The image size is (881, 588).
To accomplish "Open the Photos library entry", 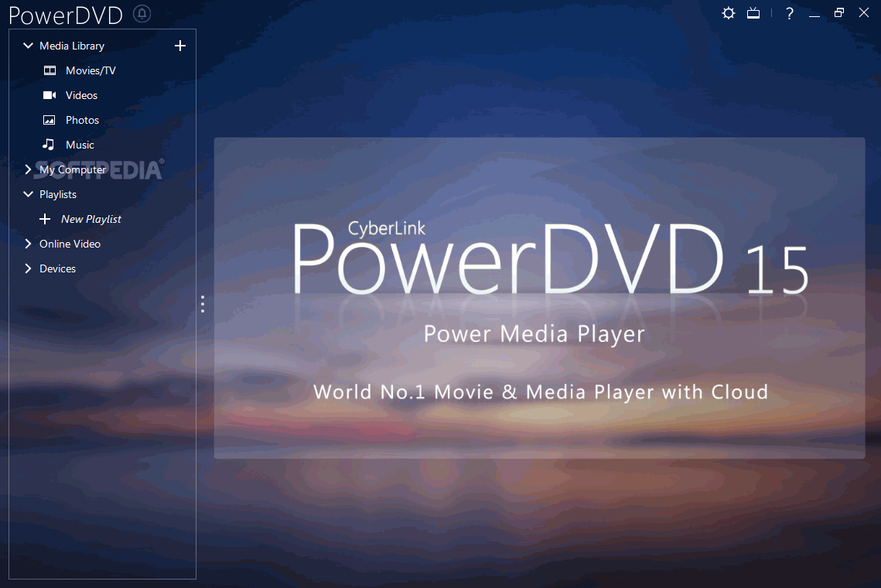I will coord(82,120).
